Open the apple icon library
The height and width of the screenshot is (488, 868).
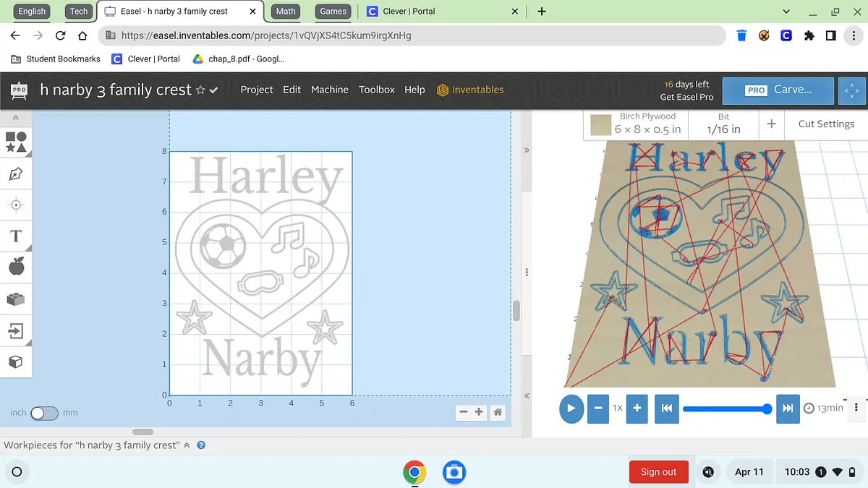16,267
